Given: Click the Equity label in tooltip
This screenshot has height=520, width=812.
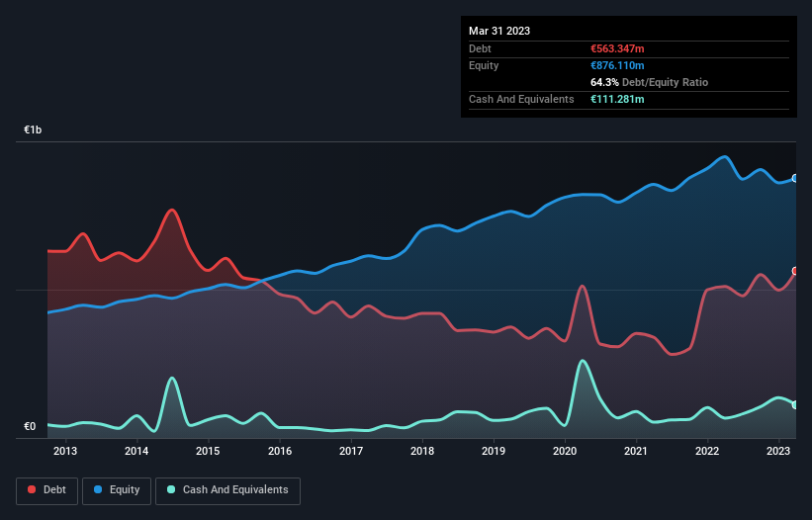Looking at the screenshot, I should (484, 65).
